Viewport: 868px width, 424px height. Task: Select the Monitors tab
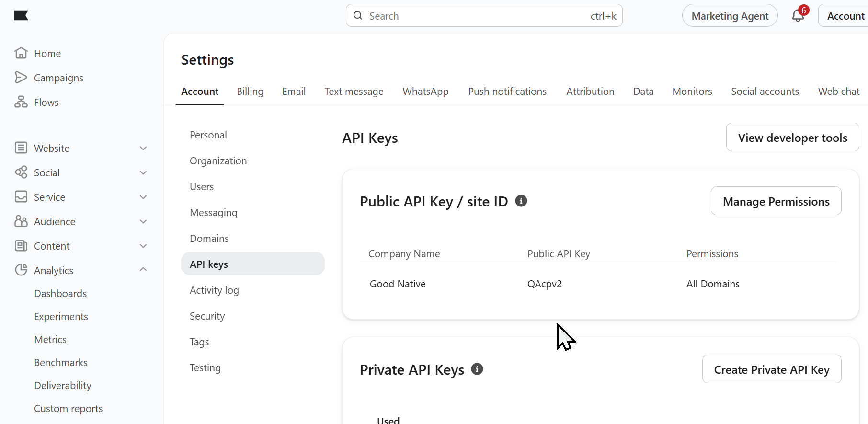[692, 92]
